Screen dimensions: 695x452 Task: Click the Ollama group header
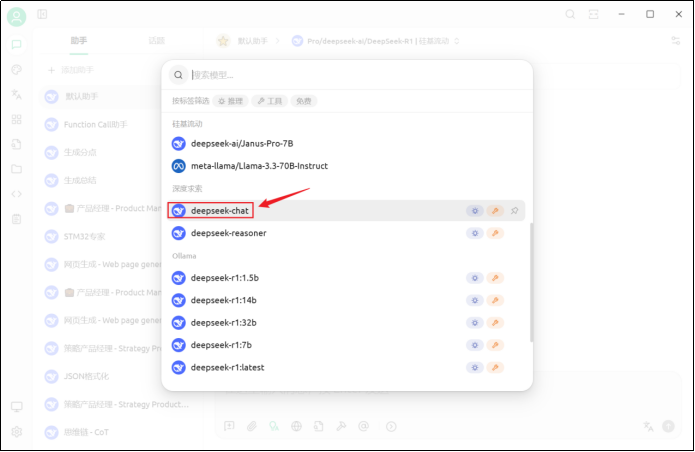pyautogui.click(x=184, y=256)
